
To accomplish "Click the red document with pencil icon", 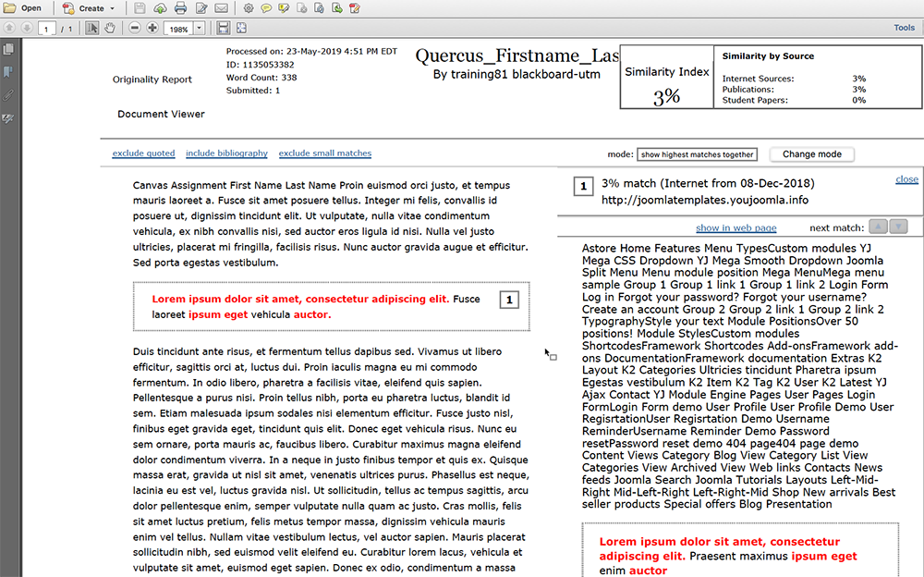I will [x=355, y=8].
